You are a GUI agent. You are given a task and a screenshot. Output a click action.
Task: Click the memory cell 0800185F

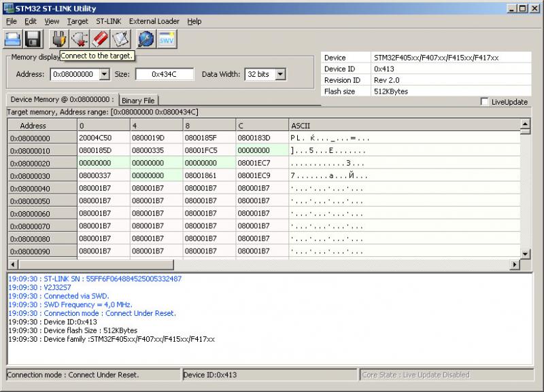coord(209,138)
